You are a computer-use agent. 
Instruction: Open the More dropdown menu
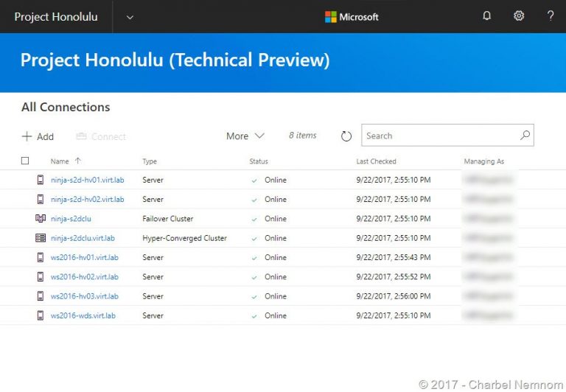click(245, 136)
